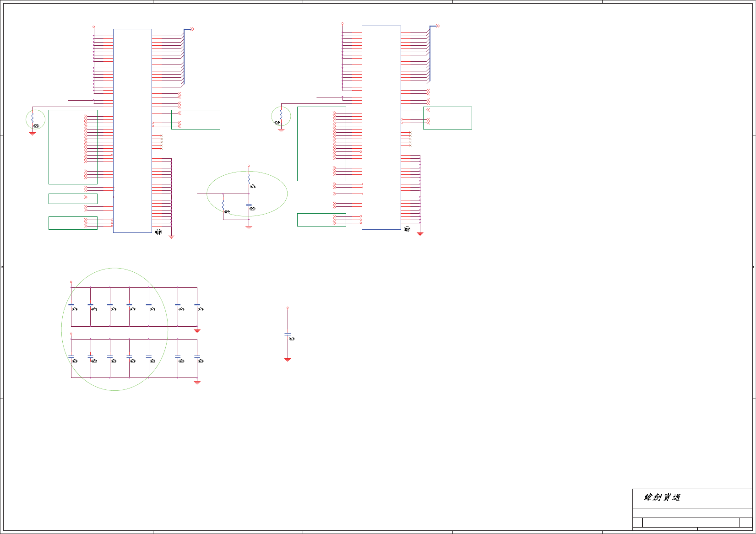
Task: Select the capacitor inside the central green ellipse
Action: 249,205
